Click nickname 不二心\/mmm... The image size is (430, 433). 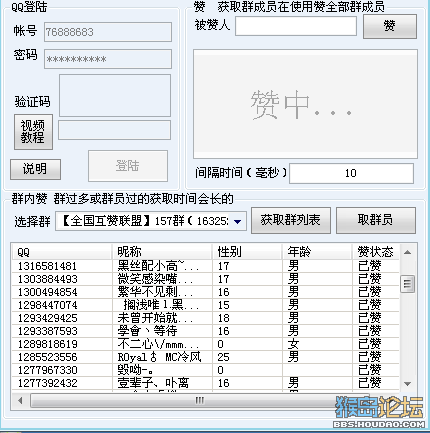click(158, 344)
